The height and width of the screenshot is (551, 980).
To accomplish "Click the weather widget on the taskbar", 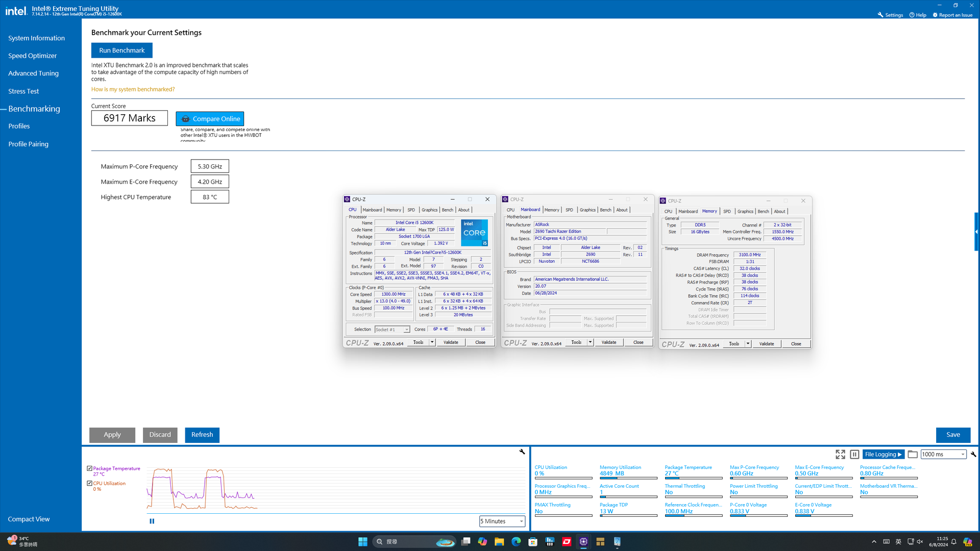I will (22, 542).
